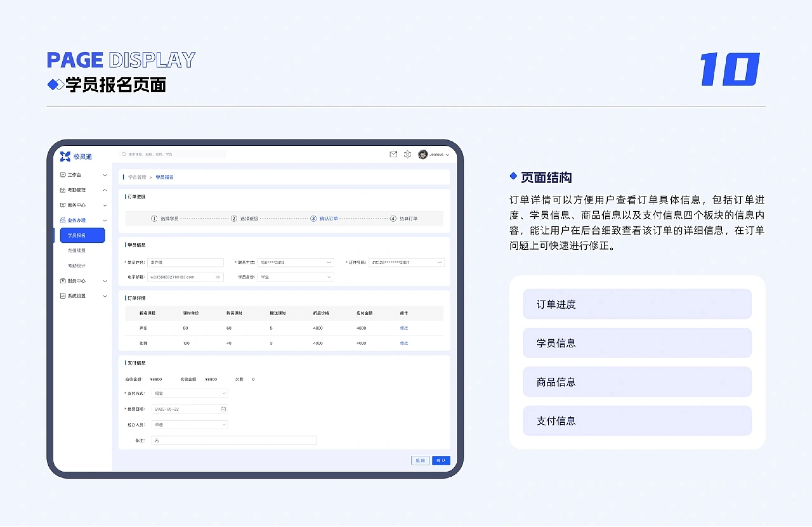
Task: Open the 证件号码 dropdown
Action: click(406, 262)
